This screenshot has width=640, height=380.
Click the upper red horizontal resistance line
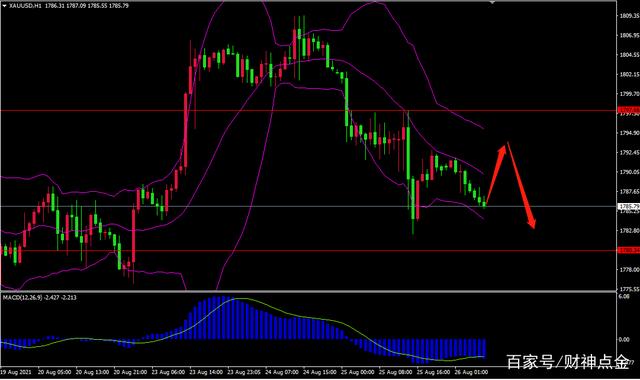[308, 111]
